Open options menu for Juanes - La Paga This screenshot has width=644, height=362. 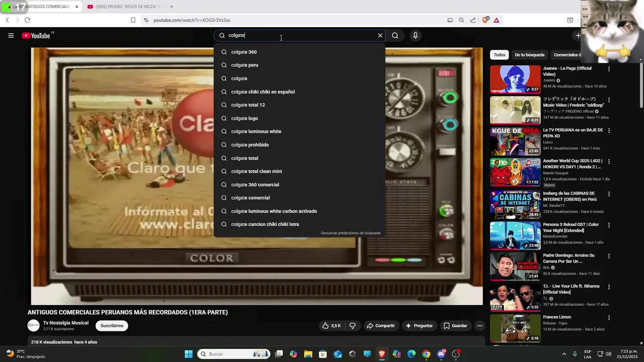coord(609,69)
